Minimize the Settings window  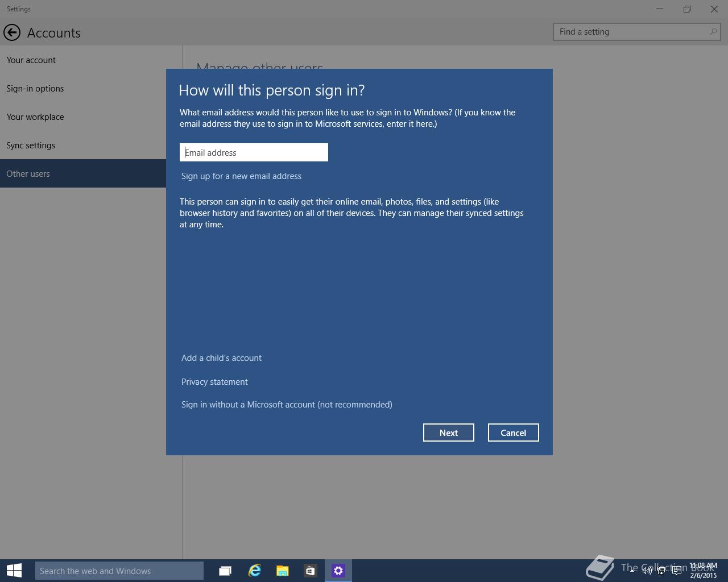point(660,9)
